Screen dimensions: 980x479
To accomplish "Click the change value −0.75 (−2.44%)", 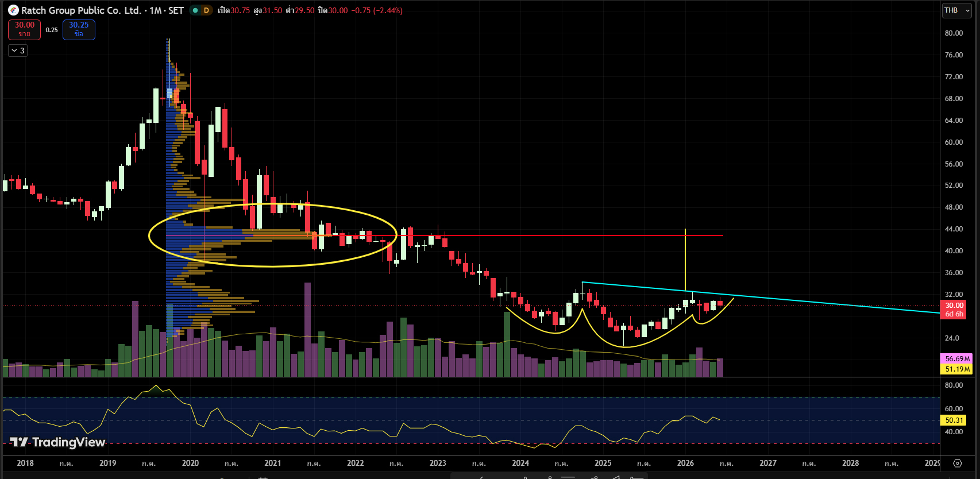I will click(377, 10).
